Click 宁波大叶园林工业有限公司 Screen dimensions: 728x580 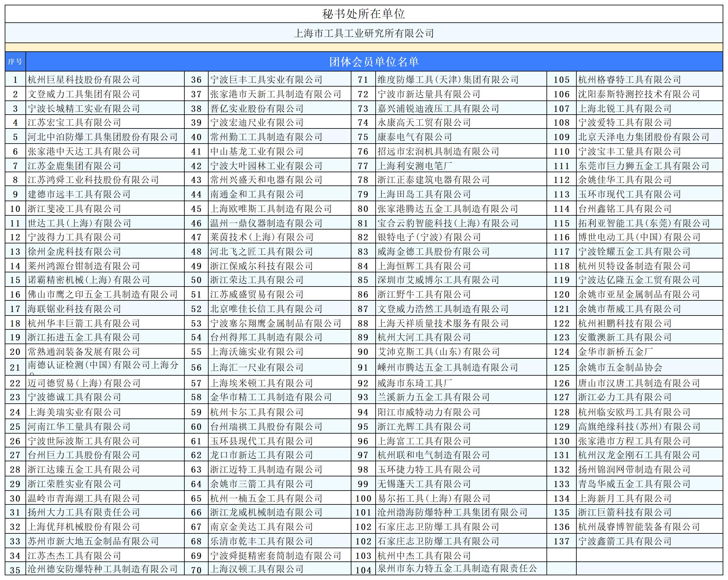point(266,166)
